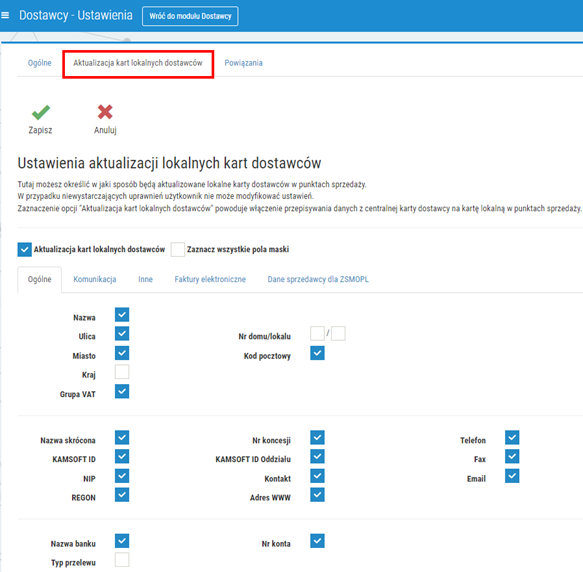The height and width of the screenshot is (572, 583).
Task: Open the Komunikacja sub-tab
Action: 95,279
